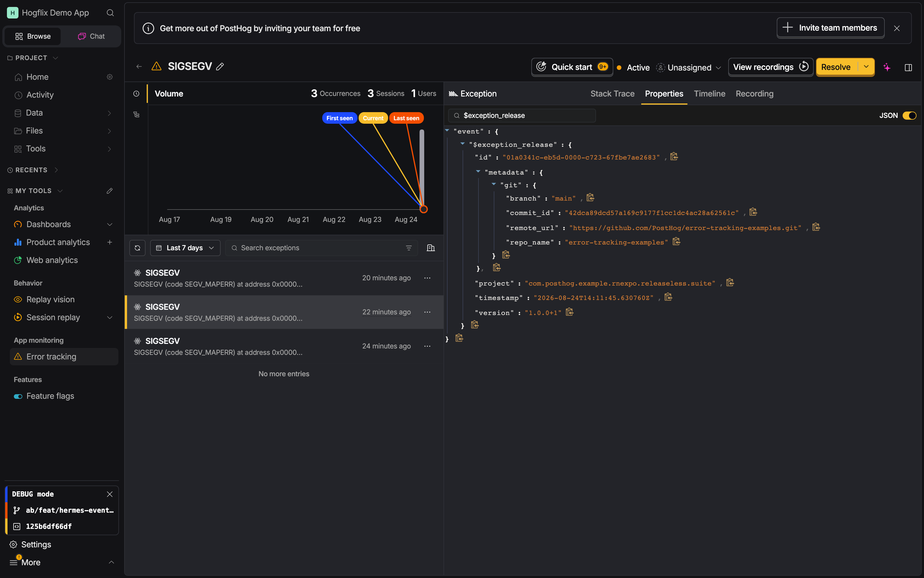Collapse the "$exception_release" JSON node
924x578 pixels.
click(462, 144)
